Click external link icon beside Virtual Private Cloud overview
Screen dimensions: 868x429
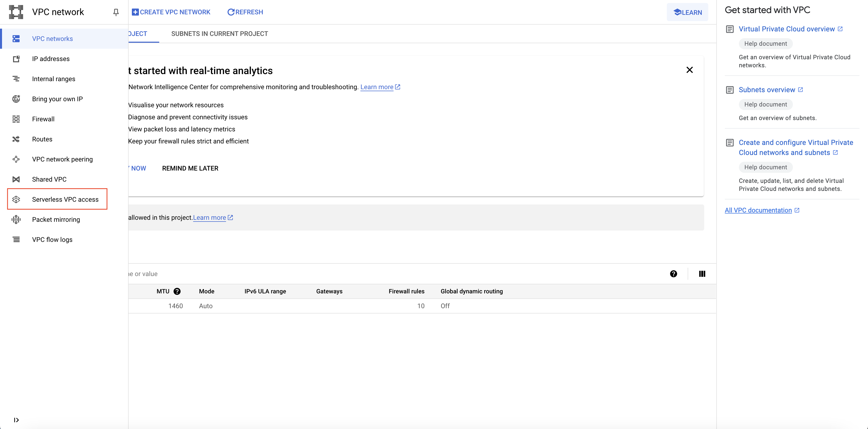840,29
